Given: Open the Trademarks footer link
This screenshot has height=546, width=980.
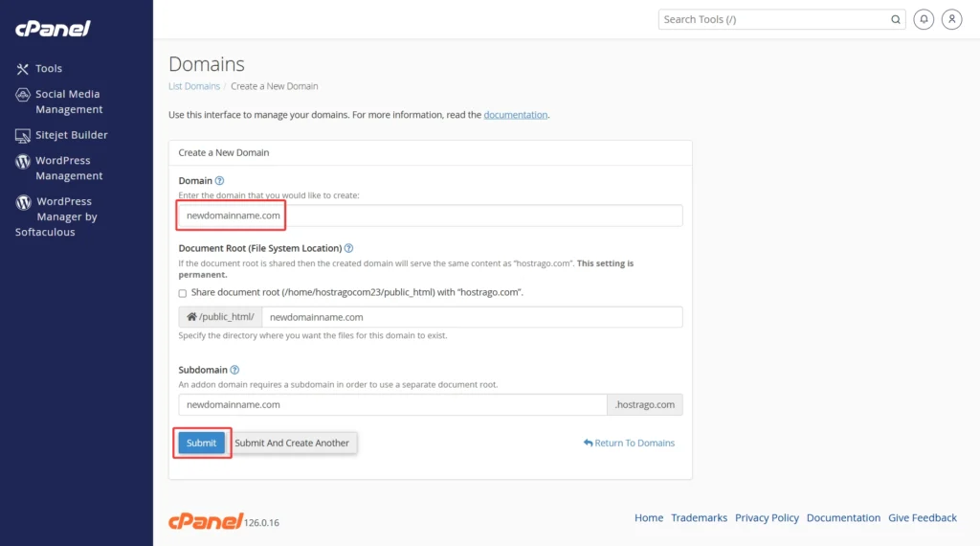Looking at the screenshot, I should [x=699, y=518].
